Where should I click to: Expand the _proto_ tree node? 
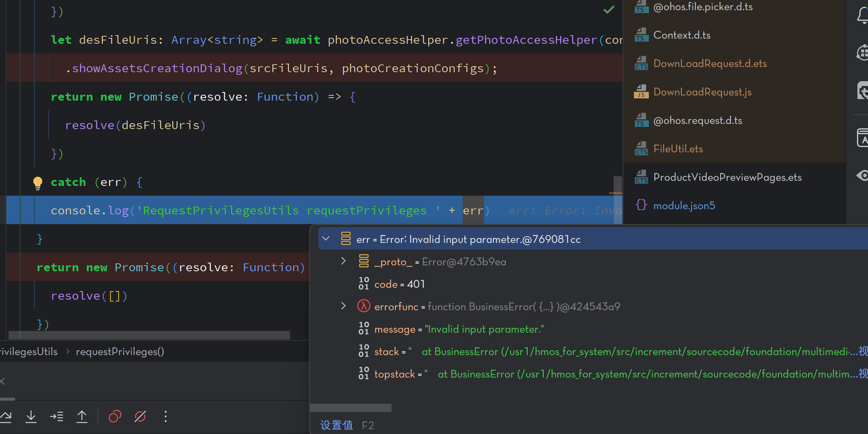pos(343,261)
